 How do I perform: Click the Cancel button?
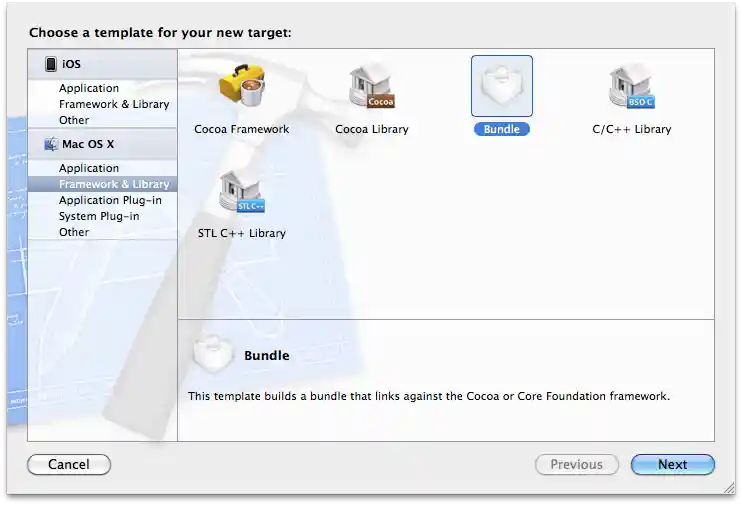pos(69,464)
